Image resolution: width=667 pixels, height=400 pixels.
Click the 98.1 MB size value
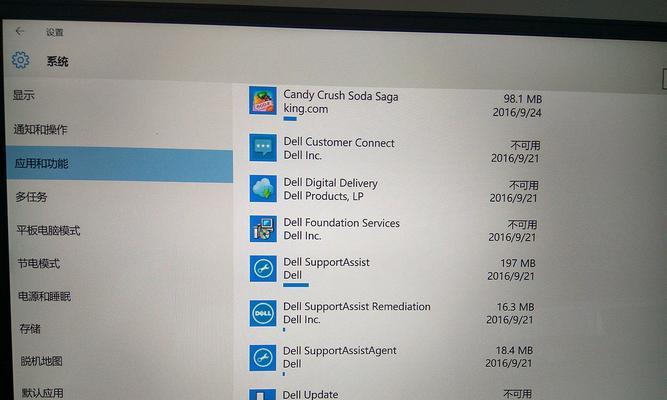click(x=523, y=99)
